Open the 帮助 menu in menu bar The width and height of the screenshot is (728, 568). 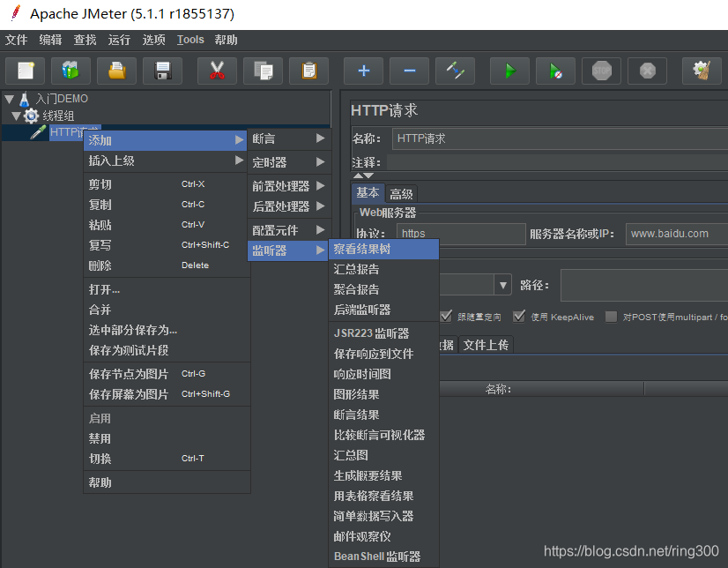coord(227,40)
